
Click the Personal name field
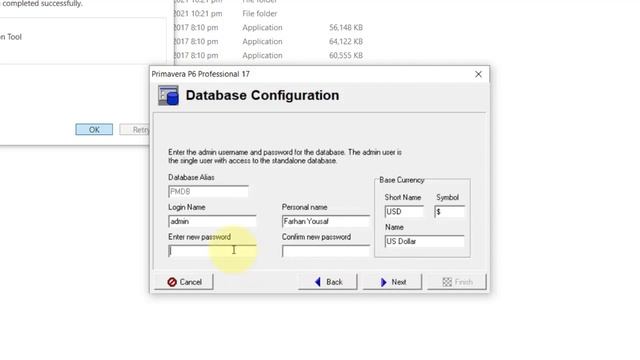[326, 221]
